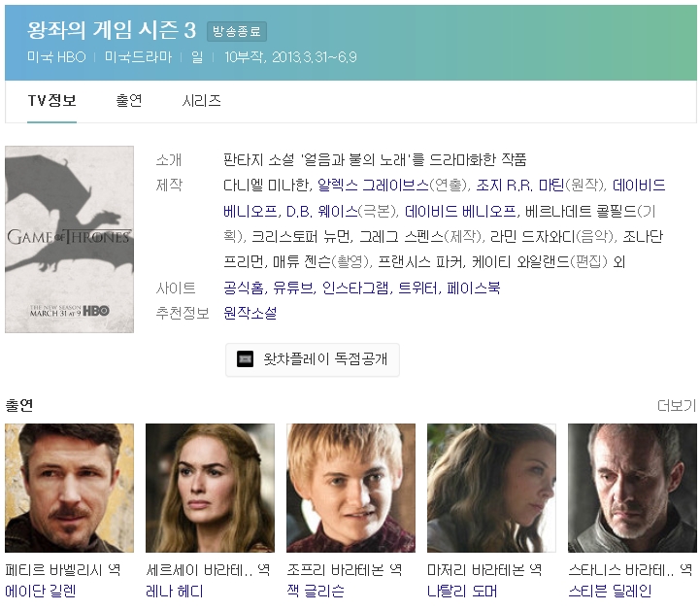The width and height of the screenshot is (700, 610).
Task: Click actor name 에이단 길렌
Action: (40, 591)
